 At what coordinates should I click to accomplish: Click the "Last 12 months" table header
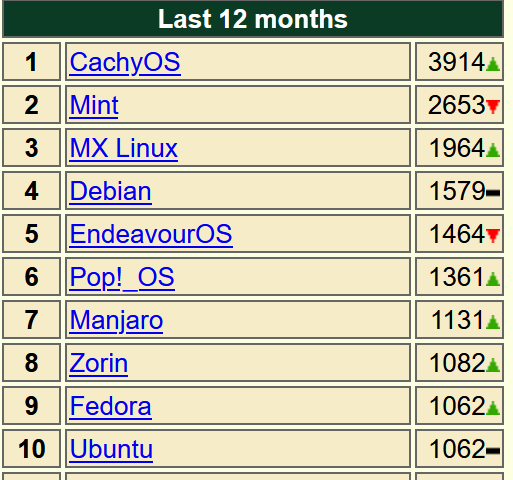point(253,19)
